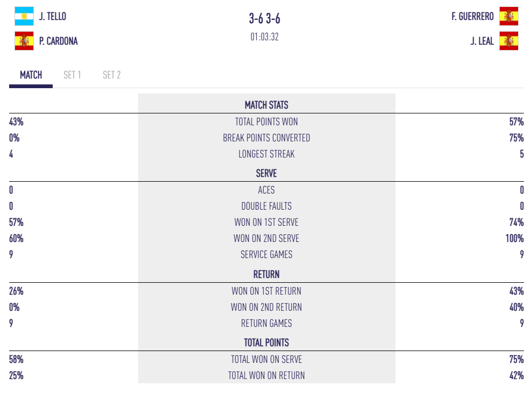The width and height of the screenshot is (532, 393).
Task: Click the SERVE section header
Action: click(x=267, y=174)
